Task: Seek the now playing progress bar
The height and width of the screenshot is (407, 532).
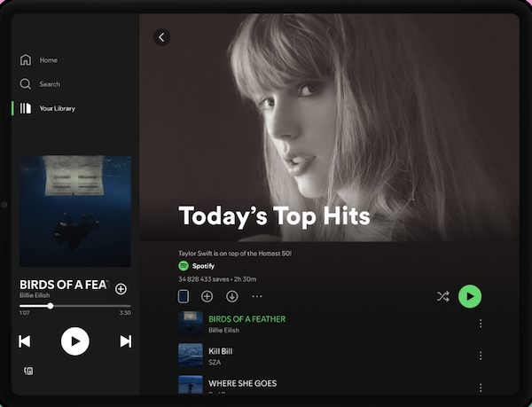Action: [75, 306]
